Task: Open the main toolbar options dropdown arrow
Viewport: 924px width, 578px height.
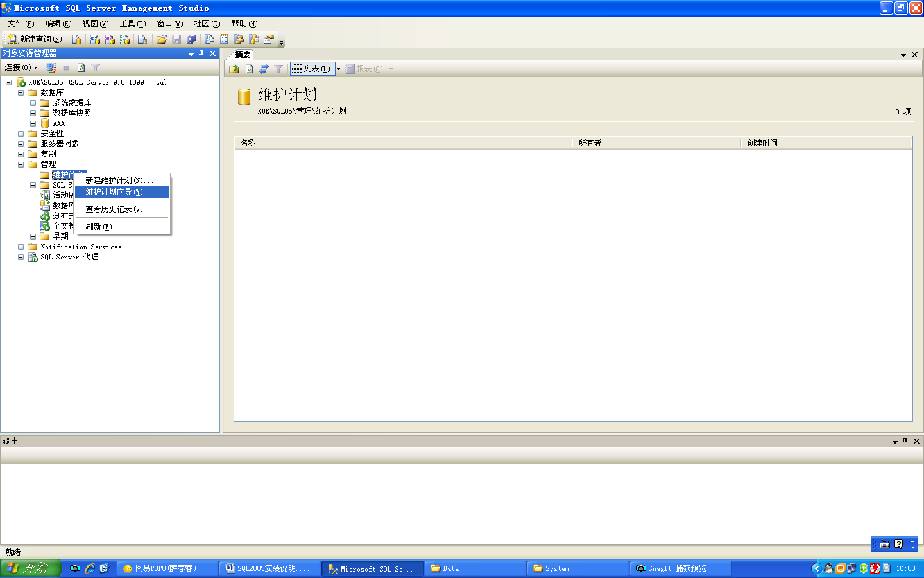Action: [x=281, y=42]
